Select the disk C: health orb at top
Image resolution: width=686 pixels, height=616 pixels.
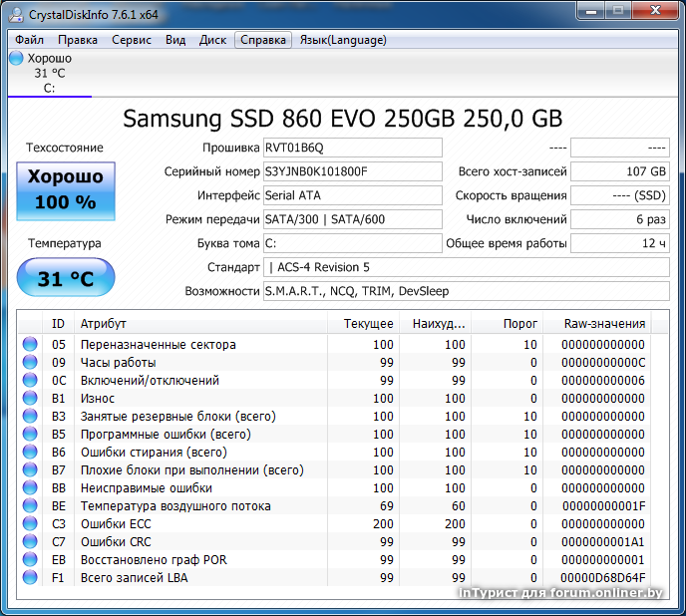(16, 58)
